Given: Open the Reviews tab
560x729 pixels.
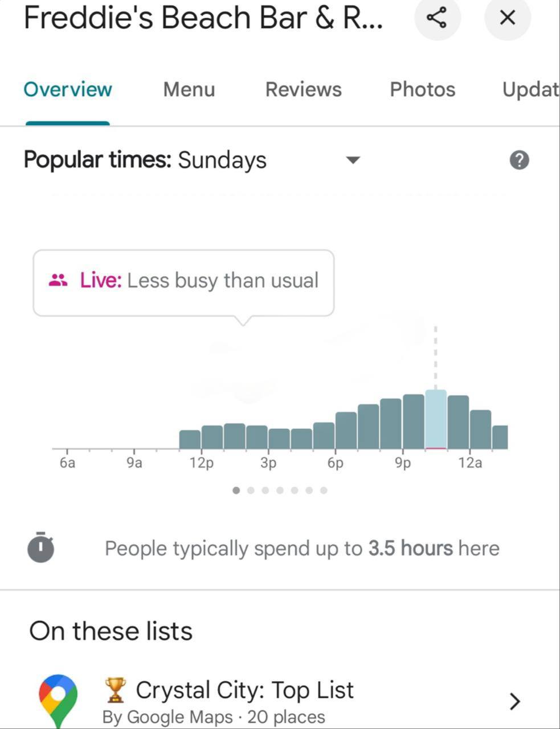Looking at the screenshot, I should coord(303,89).
